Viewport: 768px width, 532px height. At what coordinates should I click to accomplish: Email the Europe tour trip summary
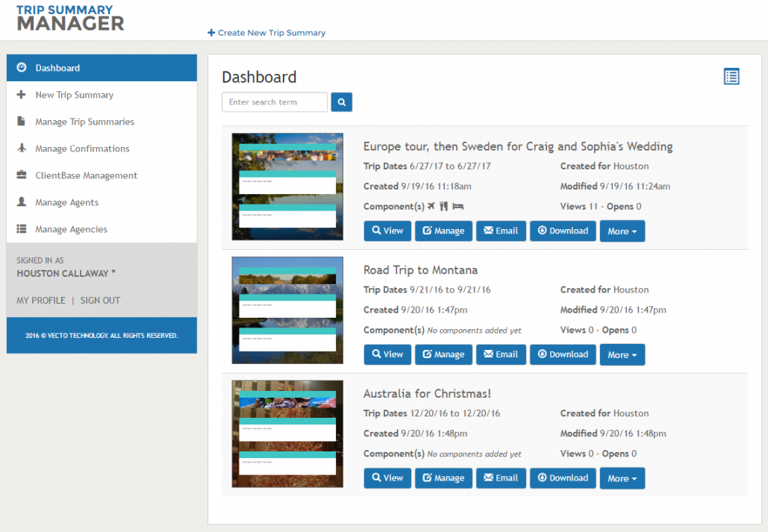click(501, 231)
